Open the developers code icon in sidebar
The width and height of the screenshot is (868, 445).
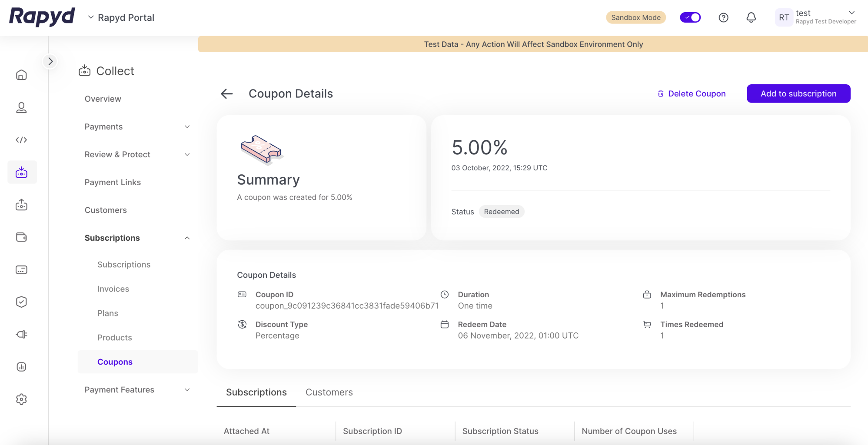(x=21, y=140)
